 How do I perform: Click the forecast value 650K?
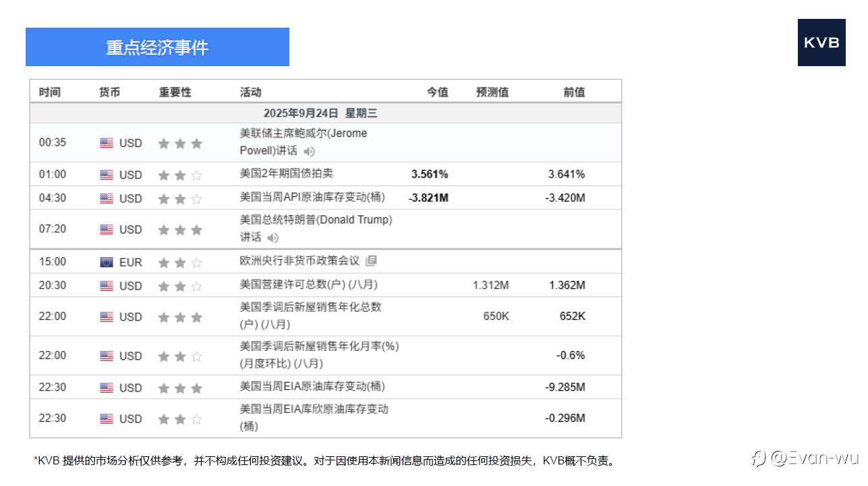point(496,316)
